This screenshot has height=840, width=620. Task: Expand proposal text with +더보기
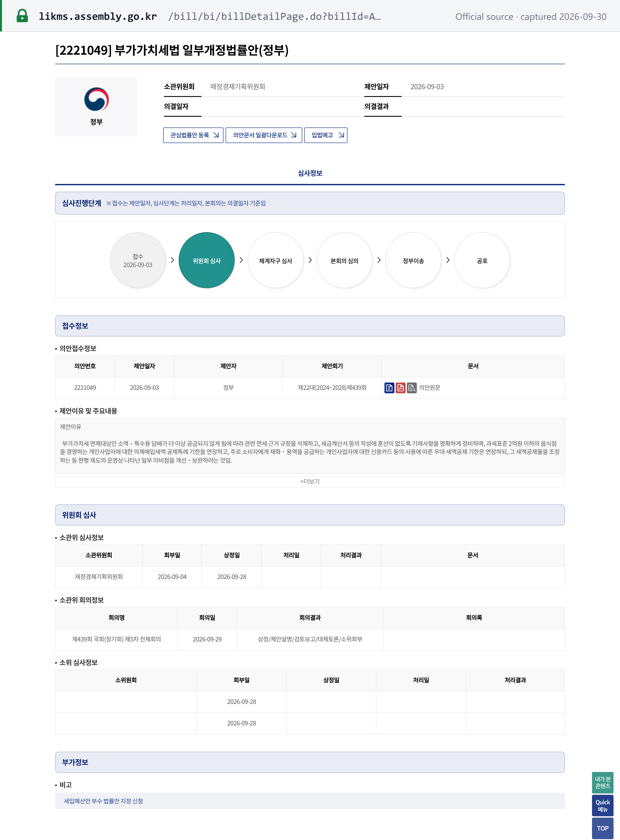[x=310, y=481]
